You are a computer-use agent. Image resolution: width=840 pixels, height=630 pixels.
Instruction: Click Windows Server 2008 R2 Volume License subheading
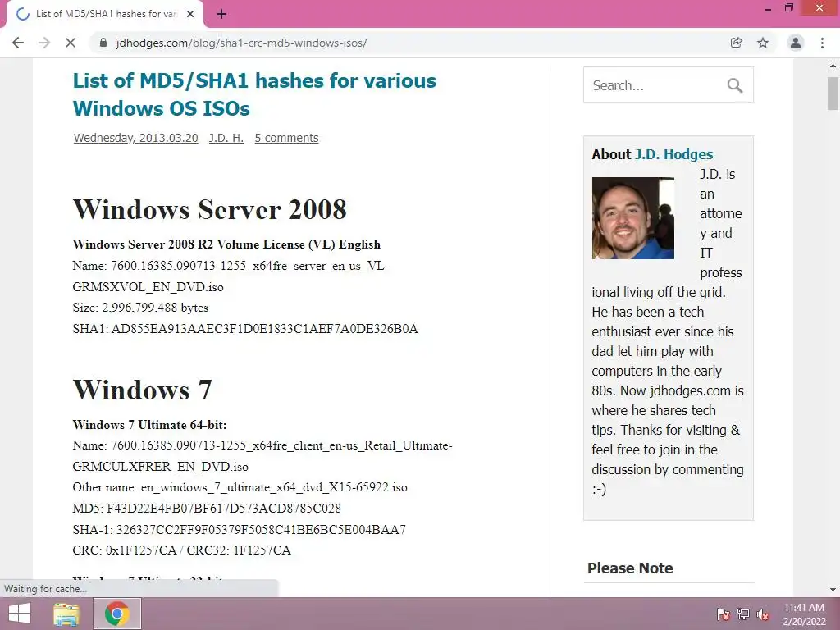coord(226,244)
